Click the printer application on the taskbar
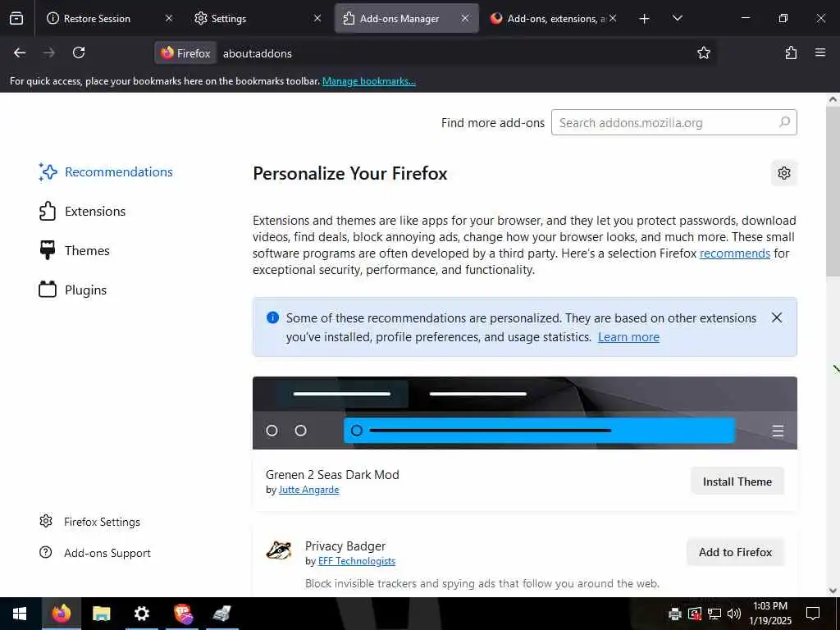This screenshot has width=840, height=630. pos(221,614)
